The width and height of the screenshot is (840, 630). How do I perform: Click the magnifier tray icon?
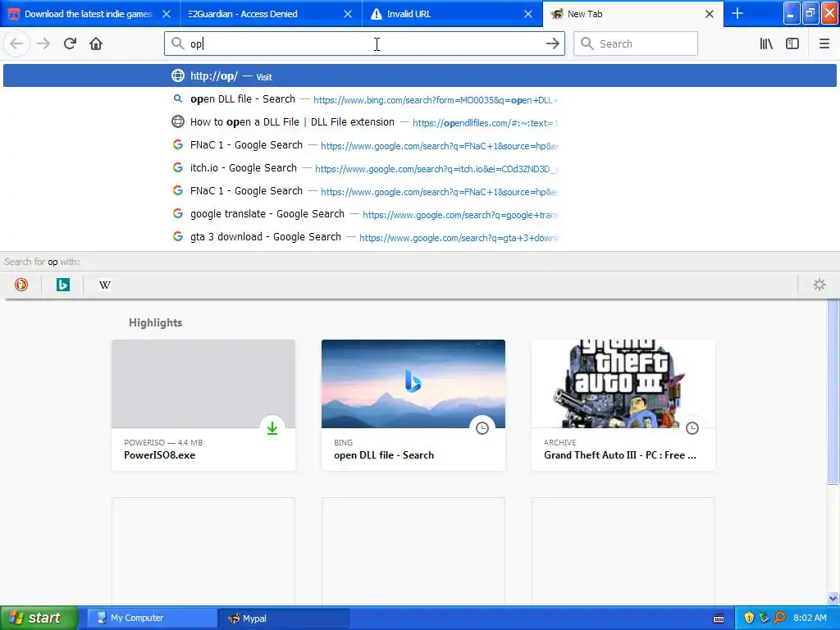(x=780, y=618)
